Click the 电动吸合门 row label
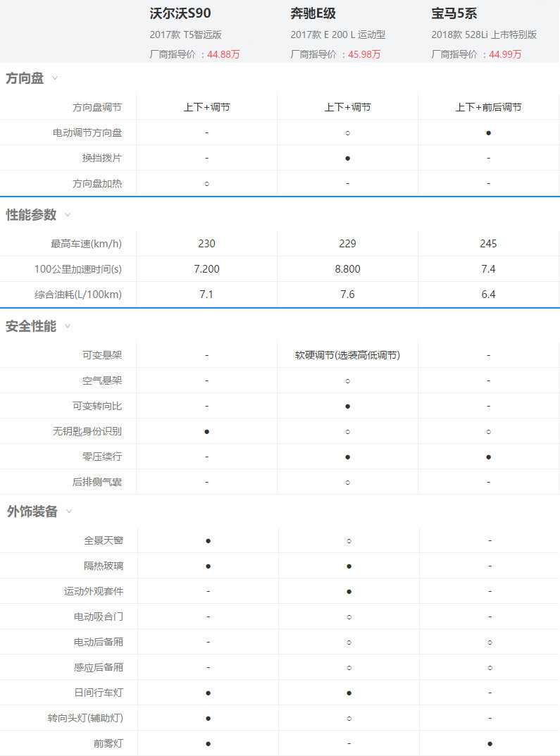The width and height of the screenshot is (560, 756). coord(99,616)
